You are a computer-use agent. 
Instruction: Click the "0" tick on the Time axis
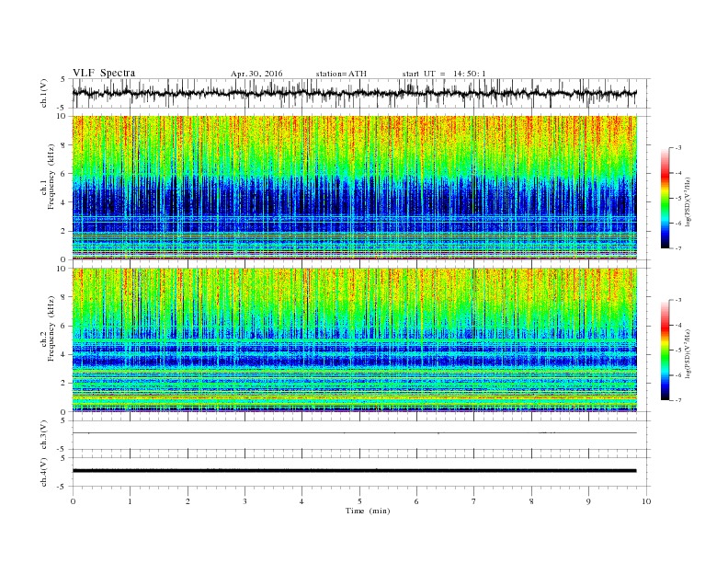[73, 501]
